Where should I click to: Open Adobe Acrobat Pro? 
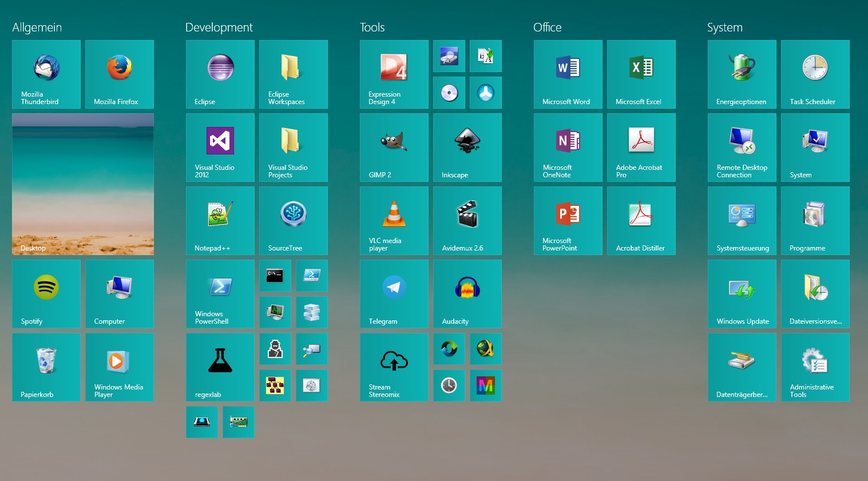[x=641, y=148]
